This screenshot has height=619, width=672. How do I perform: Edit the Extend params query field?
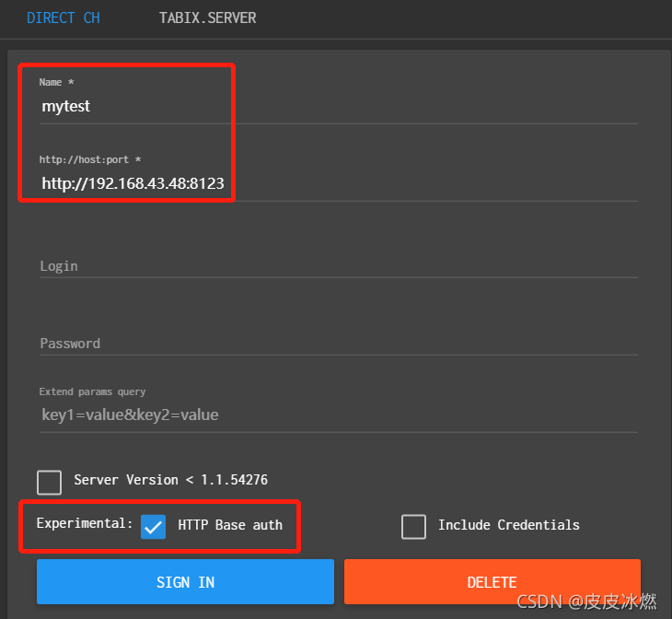click(x=339, y=415)
